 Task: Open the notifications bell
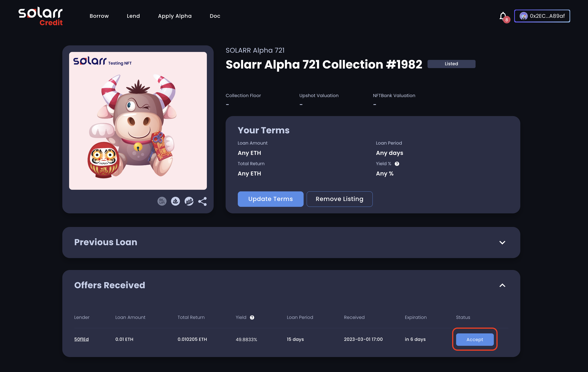point(503,16)
